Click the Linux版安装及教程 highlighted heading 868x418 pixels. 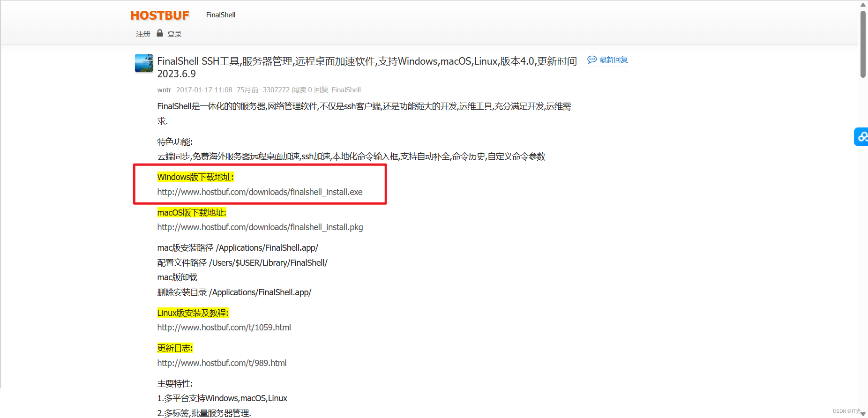[193, 313]
